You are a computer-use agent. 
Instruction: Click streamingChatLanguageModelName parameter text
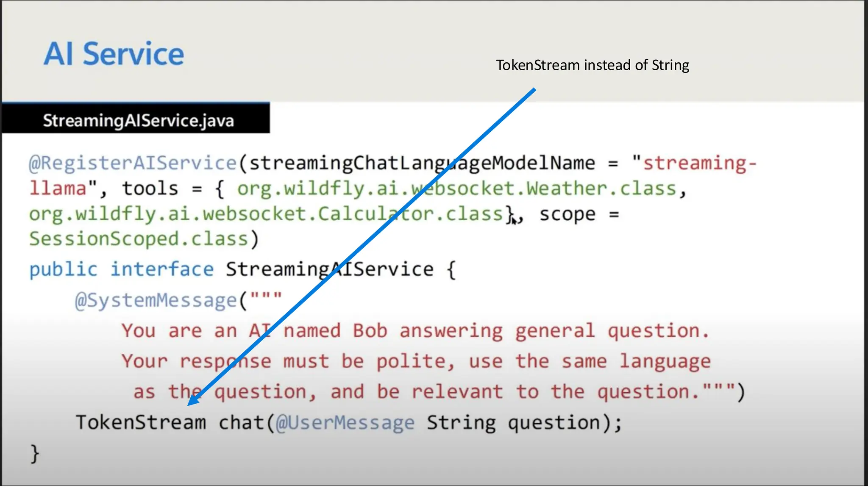[x=422, y=164]
